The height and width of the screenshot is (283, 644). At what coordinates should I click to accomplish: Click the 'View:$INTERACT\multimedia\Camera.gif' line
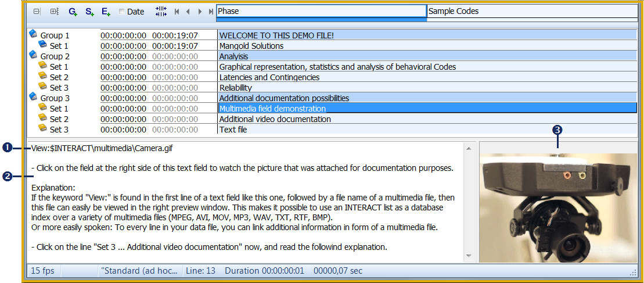pyautogui.click(x=102, y=149)
